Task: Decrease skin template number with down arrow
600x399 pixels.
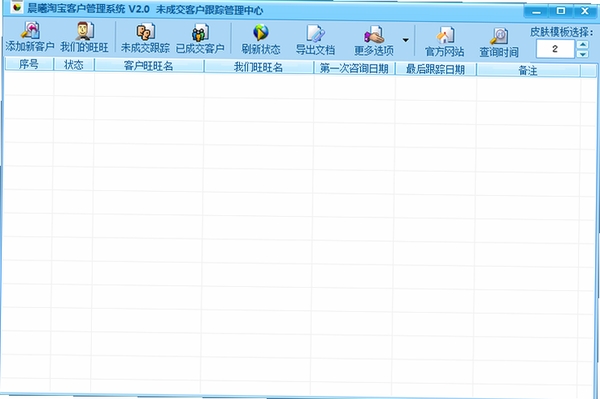Action: click(582, 54)
